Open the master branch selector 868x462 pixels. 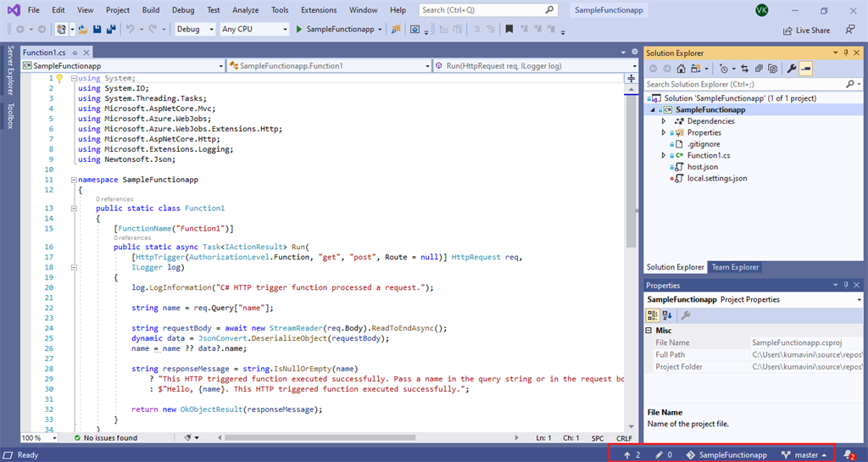point(804,455)
